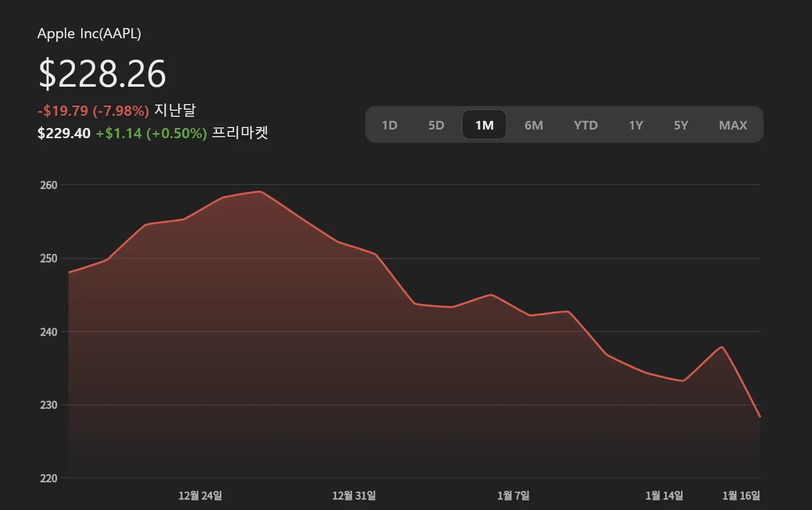Select the 5Y range tab
The width and height of the screenshot is (812, 510).
point(681,125)
